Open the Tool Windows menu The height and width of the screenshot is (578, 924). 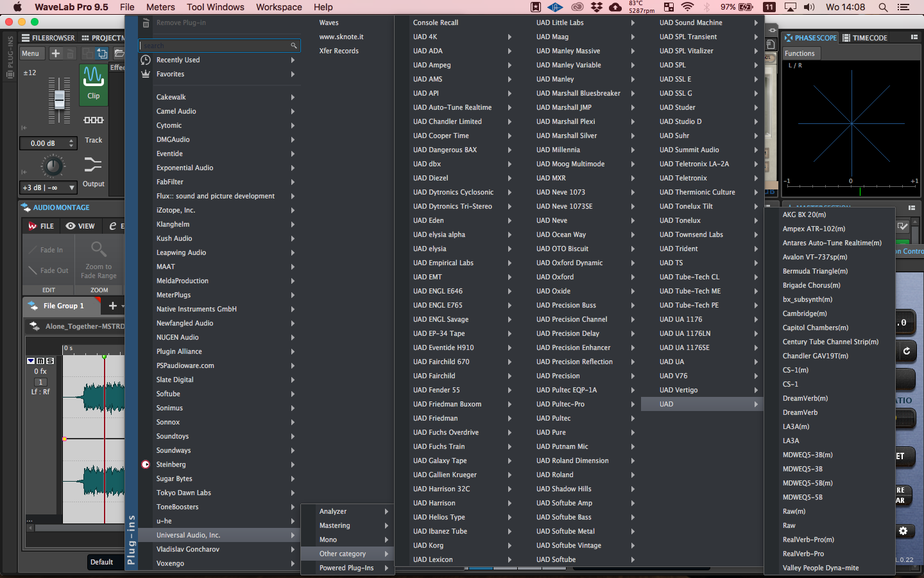(x=216, y=7)
